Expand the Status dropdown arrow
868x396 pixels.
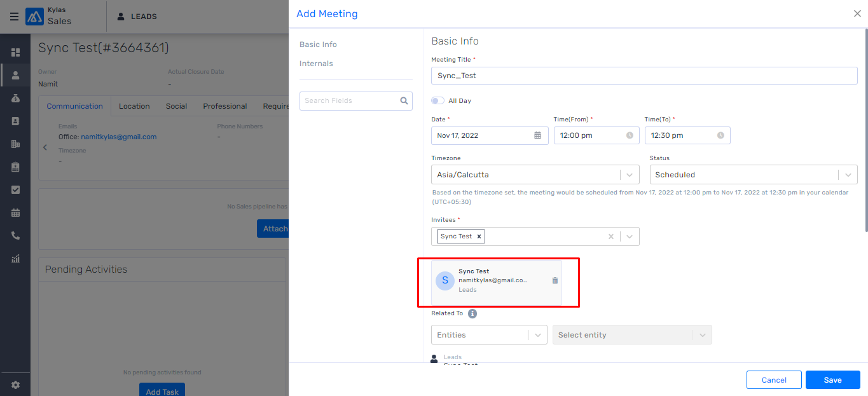[848, 175]
